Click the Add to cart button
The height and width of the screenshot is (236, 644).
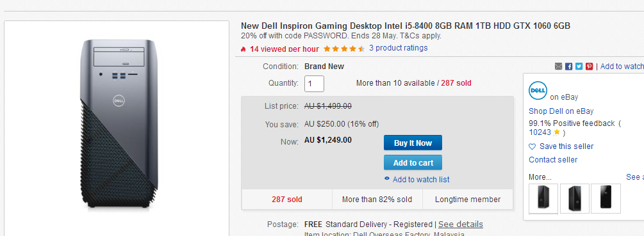coord(413,162)
